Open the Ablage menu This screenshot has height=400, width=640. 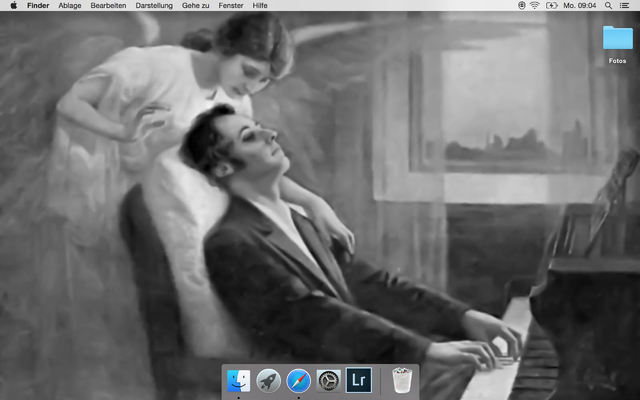point(70,5)
